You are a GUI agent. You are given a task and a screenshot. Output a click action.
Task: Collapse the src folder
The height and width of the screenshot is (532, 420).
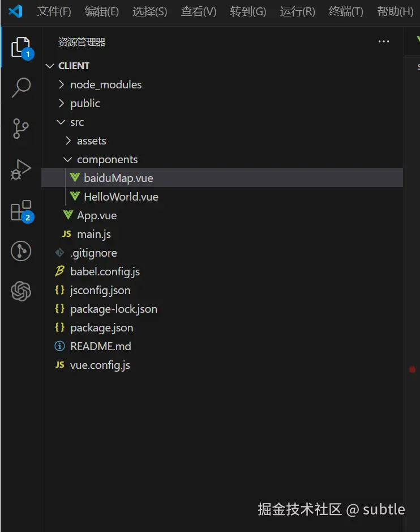pyautogui.click(x=76, y=122)
